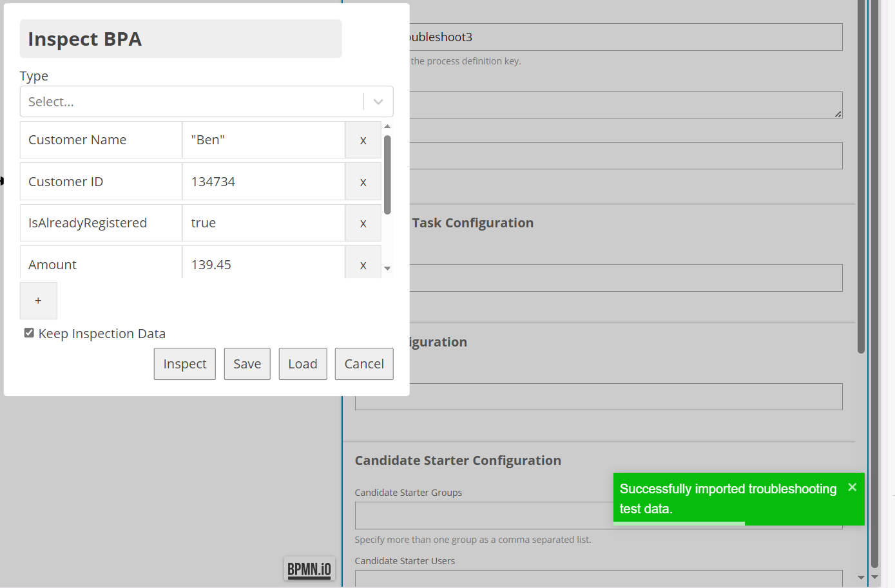Viewport: 895px width, 588px height.
Task: Save the inspection data
Action: tap(247, 364)
